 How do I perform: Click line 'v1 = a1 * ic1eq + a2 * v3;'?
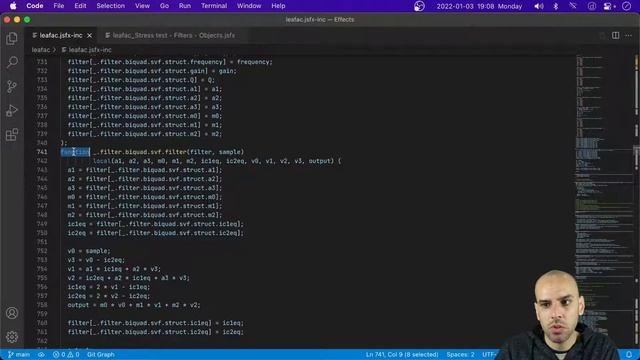114,269
